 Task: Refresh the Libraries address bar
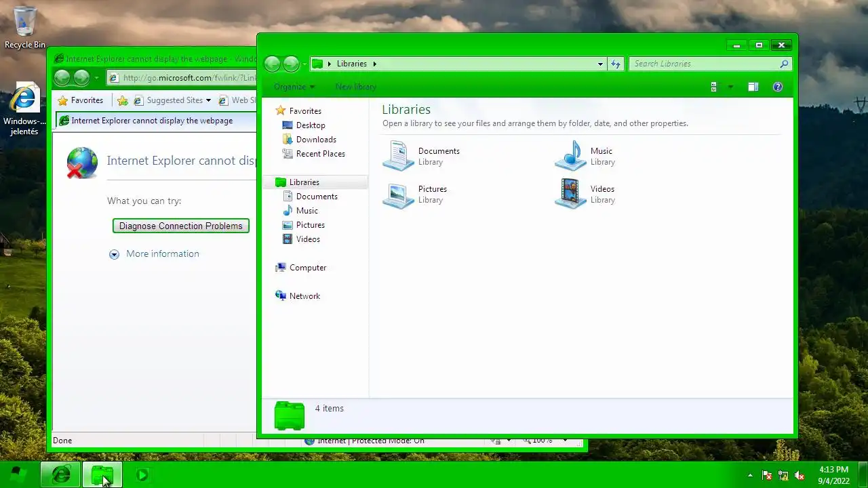616,64
